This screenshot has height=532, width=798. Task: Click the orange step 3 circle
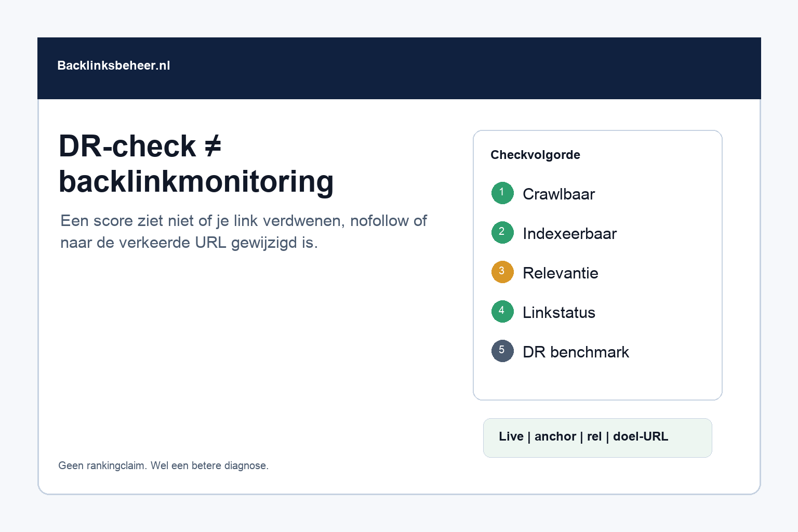[502, 272]
